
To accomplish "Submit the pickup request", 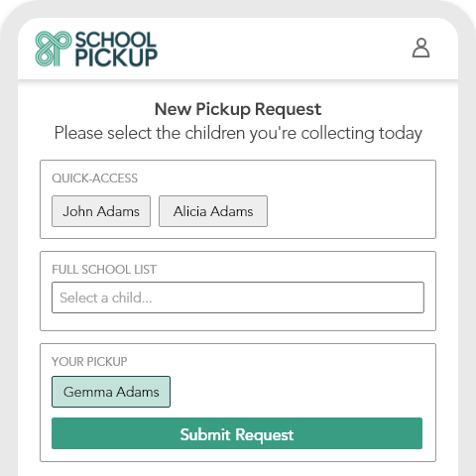I will click(x=237, y=433).
